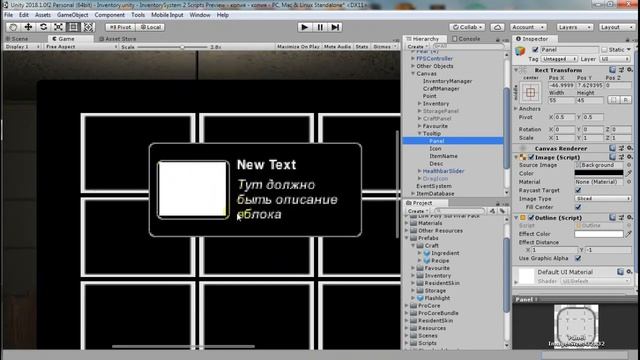Open the cloud services icon
Image resolution: width=640 pixels, height=360 pixels.
(x=497, y=27)
